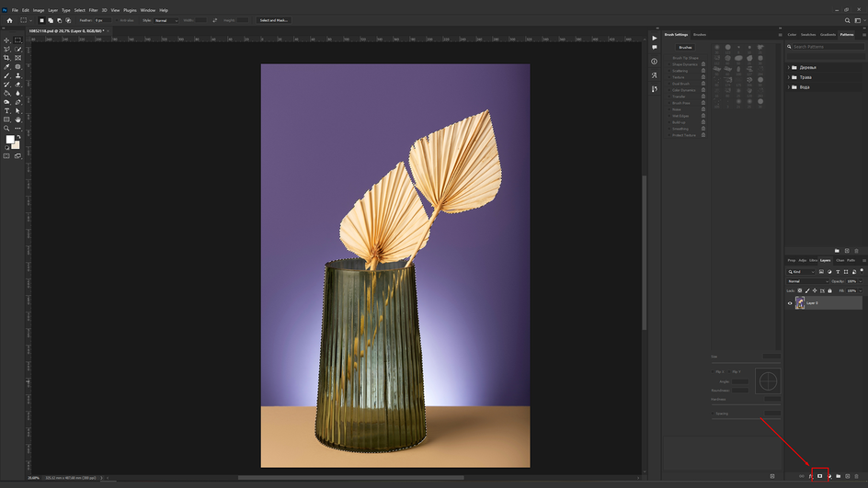Select the Pen tool
The height and width of the screenshot is (488, 868).
17,102
